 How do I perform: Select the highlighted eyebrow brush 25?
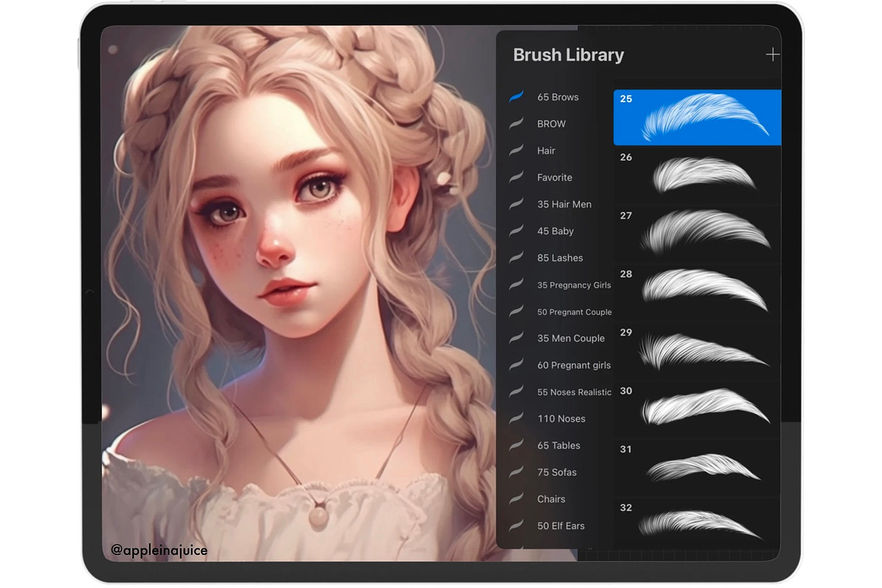[697, 118]
